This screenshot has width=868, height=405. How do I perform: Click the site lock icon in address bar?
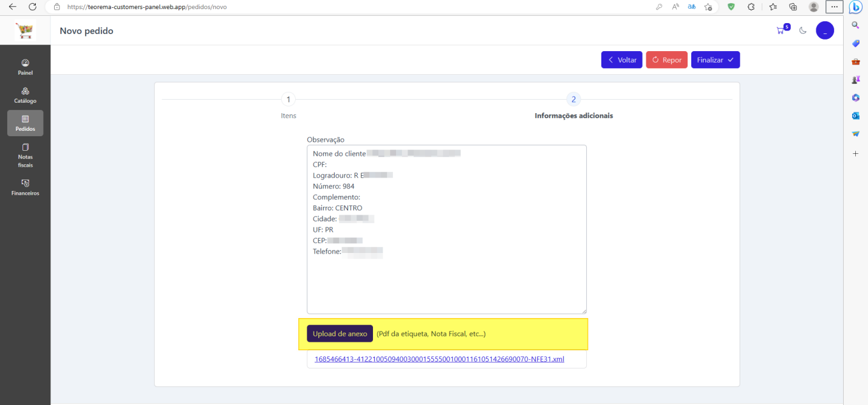click(x=56, y=7)
